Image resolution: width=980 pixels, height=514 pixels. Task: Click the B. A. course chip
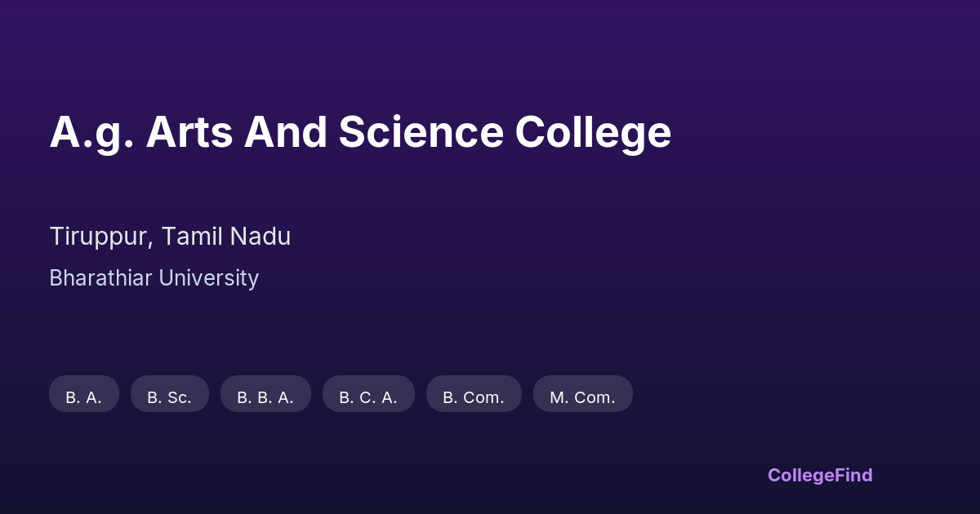pyautogui.click(x=83, y=397)
